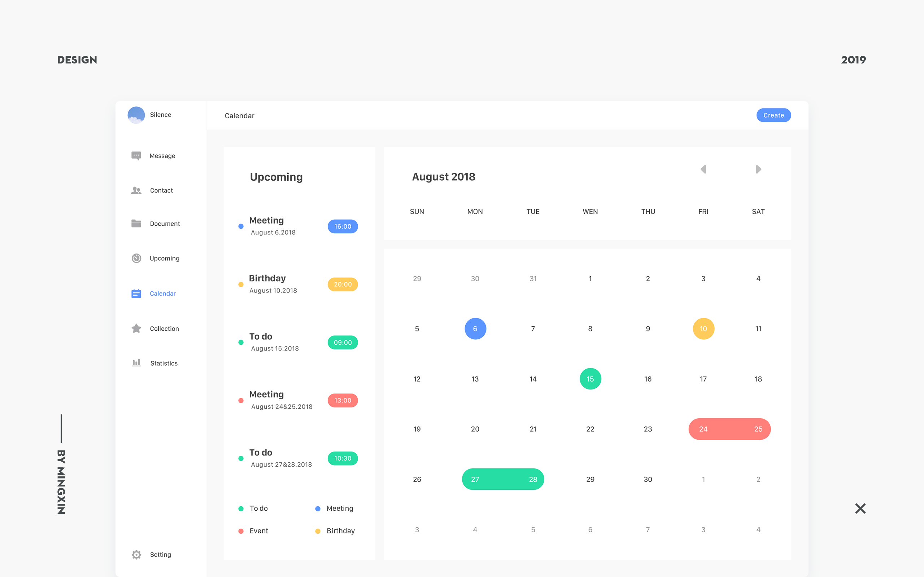
Task: Select the yellow date 10 circle
Action: (703, 329)
